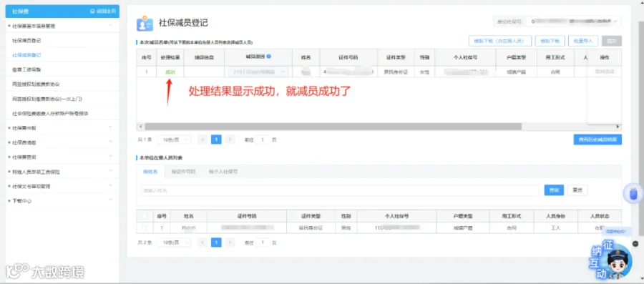Click the 居民身份证 cell in upper table

coord(396,72)
